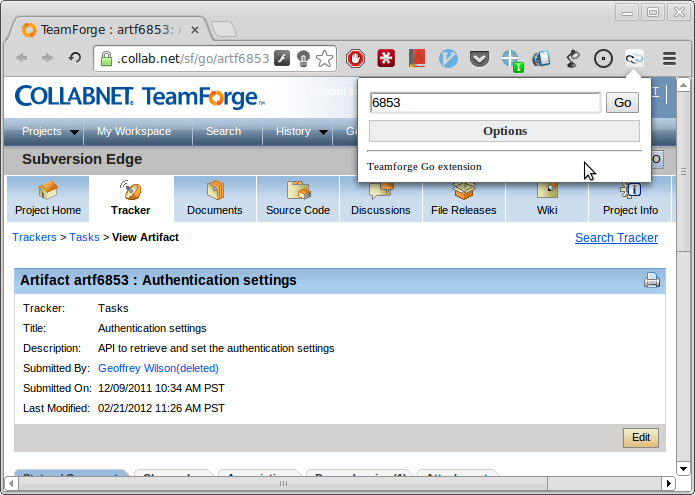Open the desk lamp extension icon
The height and width of the screenshot is (495, 695).
[x=572, y=58]
